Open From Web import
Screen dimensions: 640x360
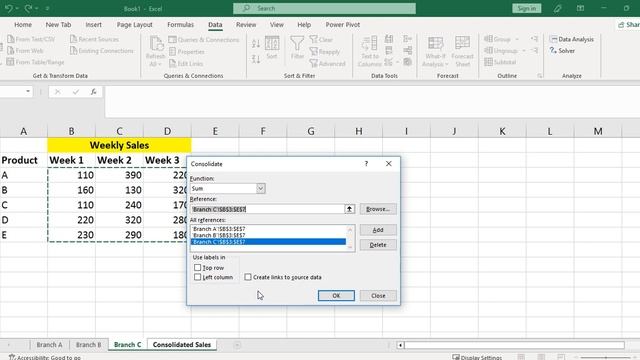click(x=25, y=51)
